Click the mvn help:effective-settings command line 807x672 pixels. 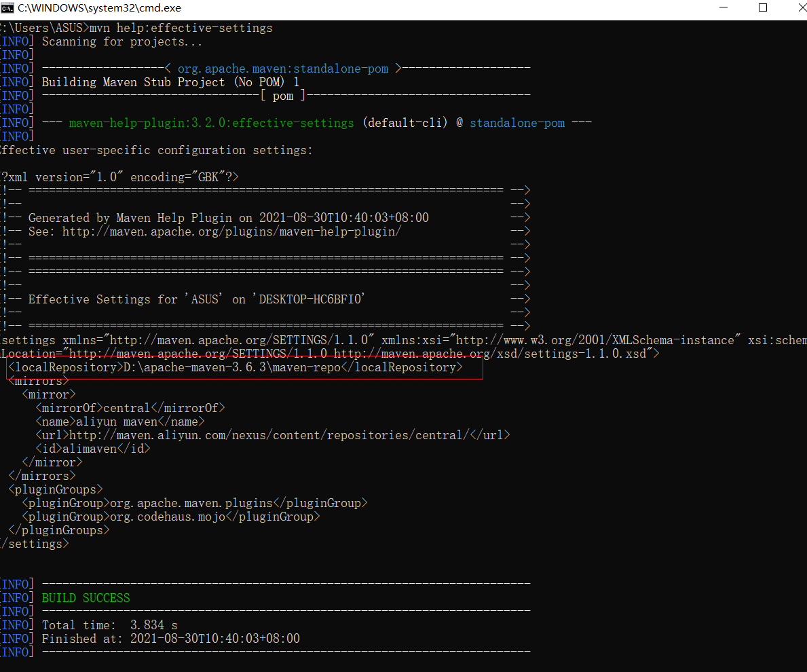(x=136, y=28)
